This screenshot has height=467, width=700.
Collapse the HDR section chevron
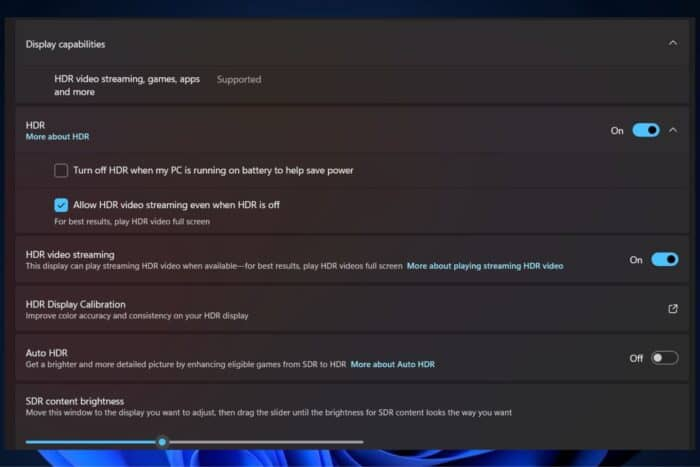[x=673, y=130]
